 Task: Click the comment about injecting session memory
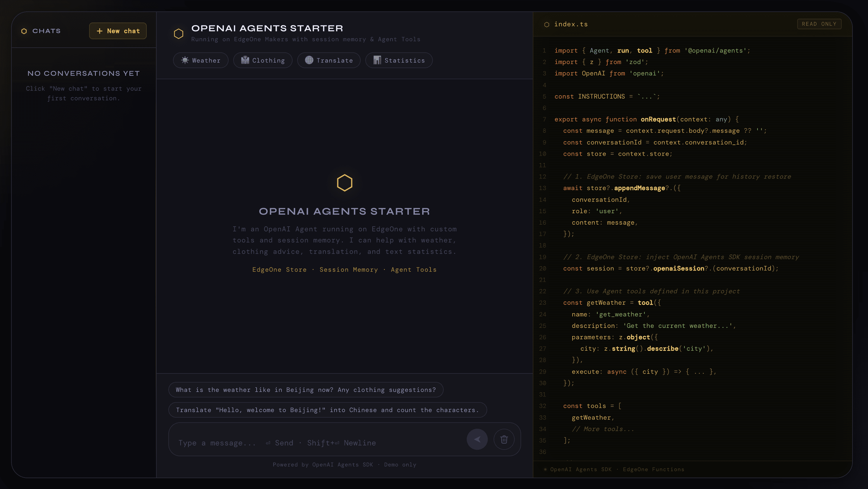[x=681, y=257]
